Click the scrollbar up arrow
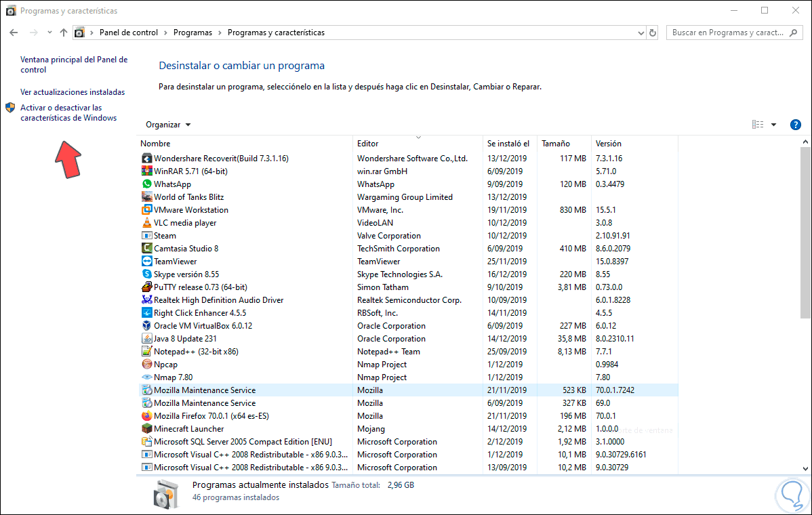 (x=805, y=142)
